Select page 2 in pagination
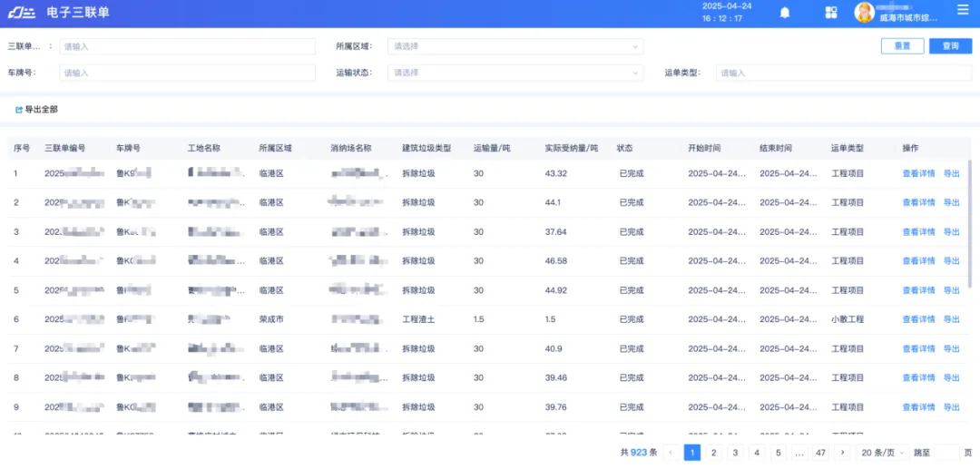Image resolution: width=980 pixels, height=469 pixels. pyautogui.click(x=714, y=452)
